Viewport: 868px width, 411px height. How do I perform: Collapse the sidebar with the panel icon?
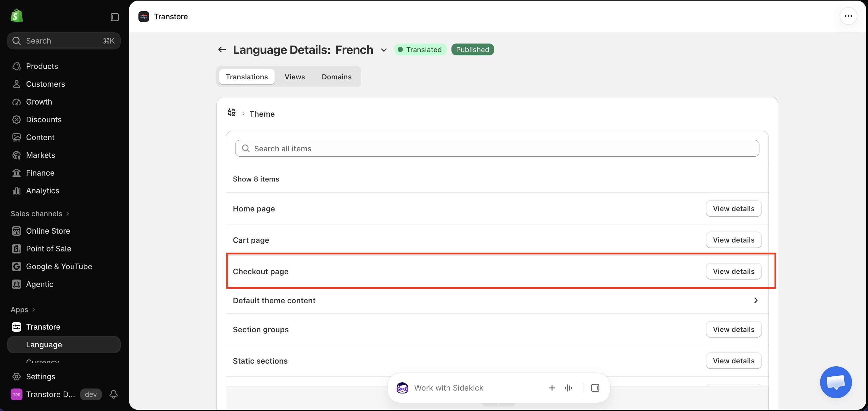click(x=114, y=17)
